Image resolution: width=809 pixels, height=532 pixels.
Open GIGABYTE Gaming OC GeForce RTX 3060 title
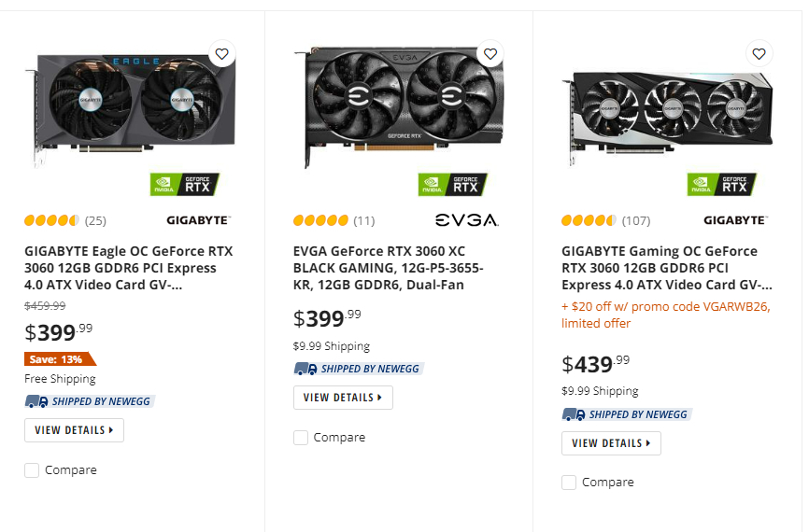pos(666,268)
